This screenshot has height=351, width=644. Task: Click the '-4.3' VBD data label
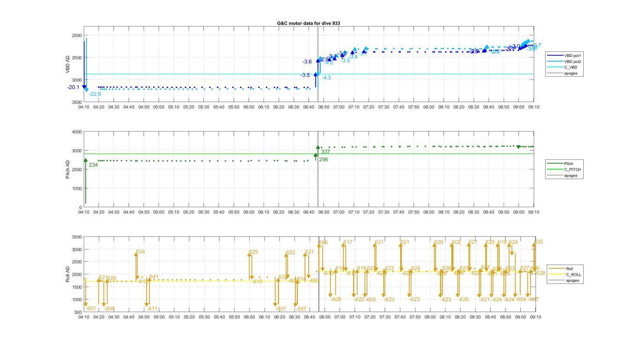point(326,78)
